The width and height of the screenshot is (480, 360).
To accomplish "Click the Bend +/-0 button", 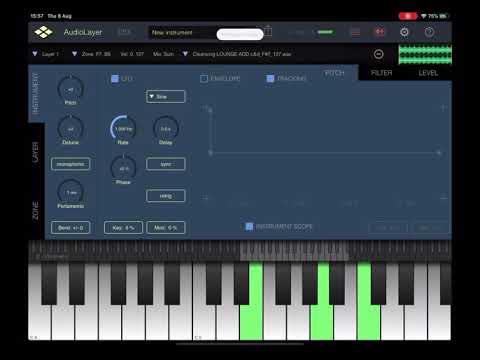I will [70, 228].
